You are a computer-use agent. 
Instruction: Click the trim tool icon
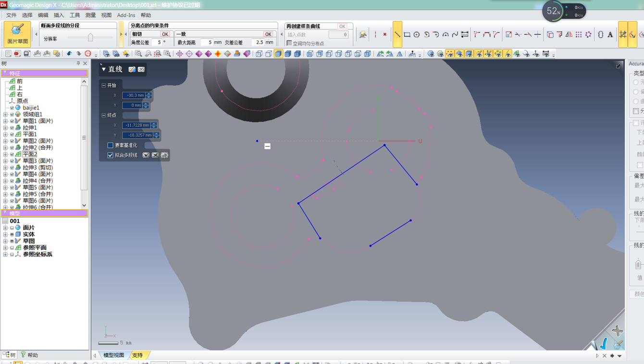(x=518, y=35)
